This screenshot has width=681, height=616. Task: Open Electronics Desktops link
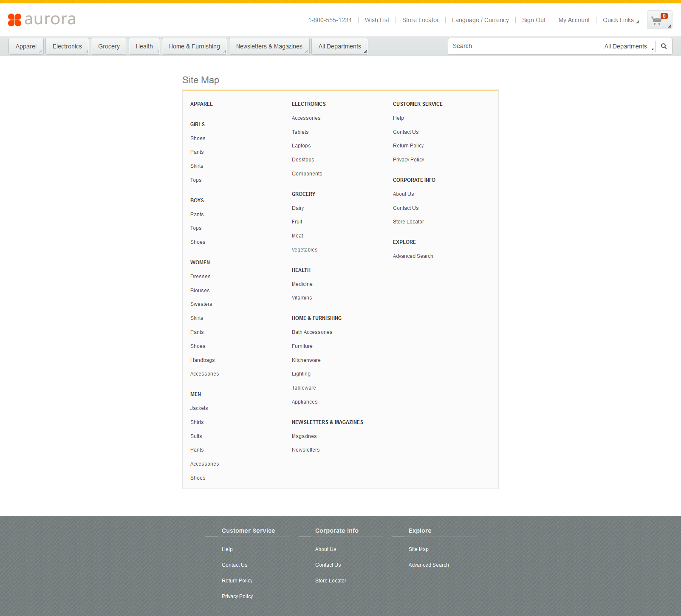click(x=303, y=160)
